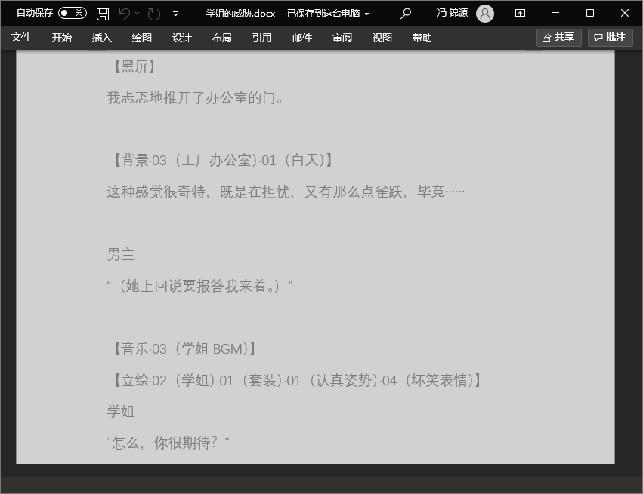Viewport: 643px width, 494px height.
Task: Maximize the Word window
Action: [590, 13]
